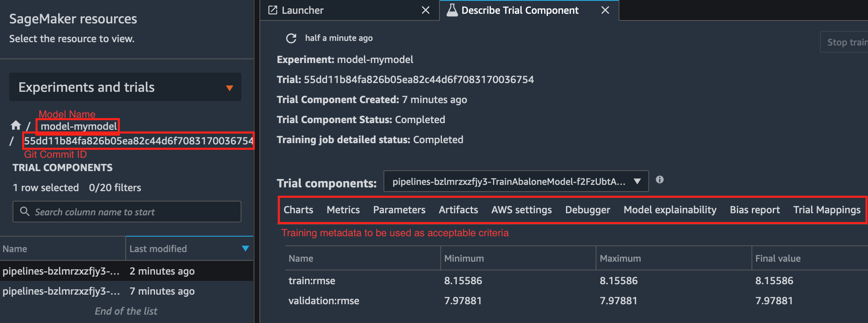Click the home icon in the breadcrumb

(x=16, y=125)
